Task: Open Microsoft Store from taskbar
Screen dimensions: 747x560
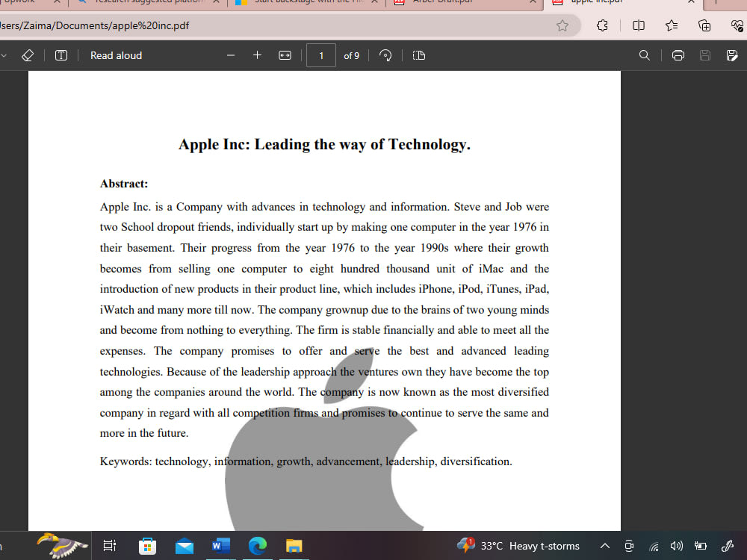Action: point(147,546)
